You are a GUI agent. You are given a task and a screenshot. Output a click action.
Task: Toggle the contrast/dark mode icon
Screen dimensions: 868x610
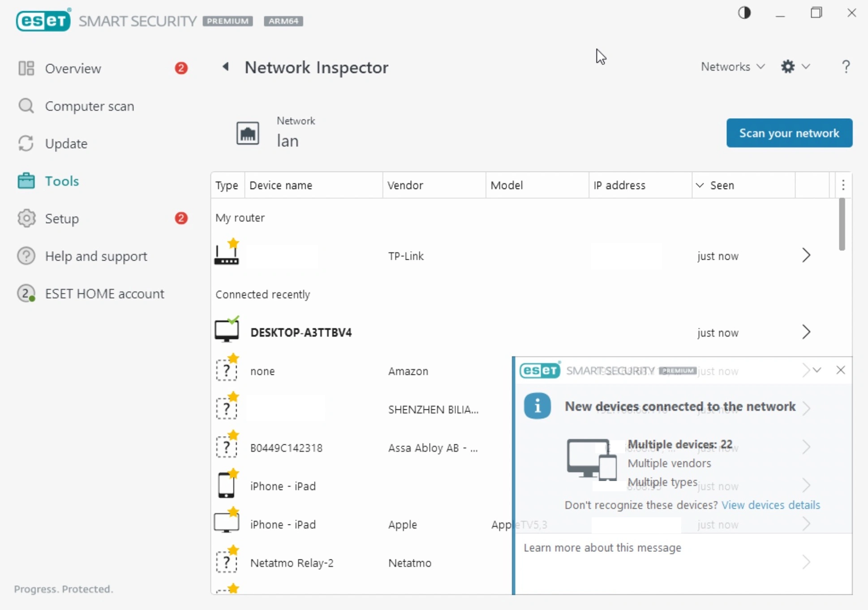tap(744, 13)
